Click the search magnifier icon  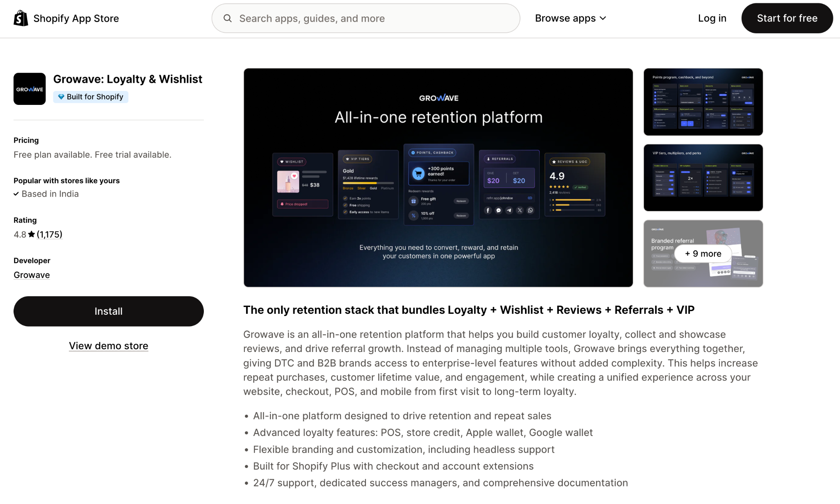pyautogui.click(x=228, y=18)
